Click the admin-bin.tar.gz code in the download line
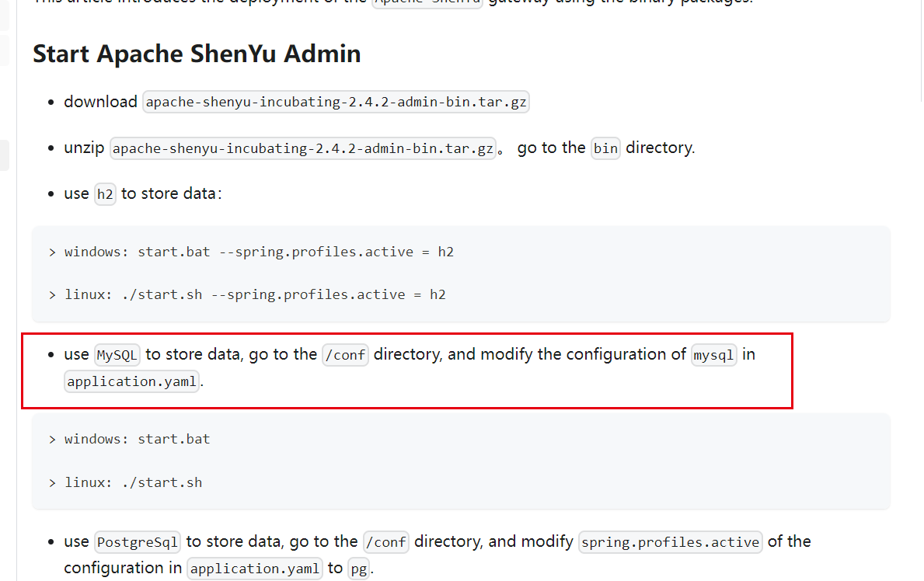Viewport: 924px width, 581px height. (x=336, y=102)
